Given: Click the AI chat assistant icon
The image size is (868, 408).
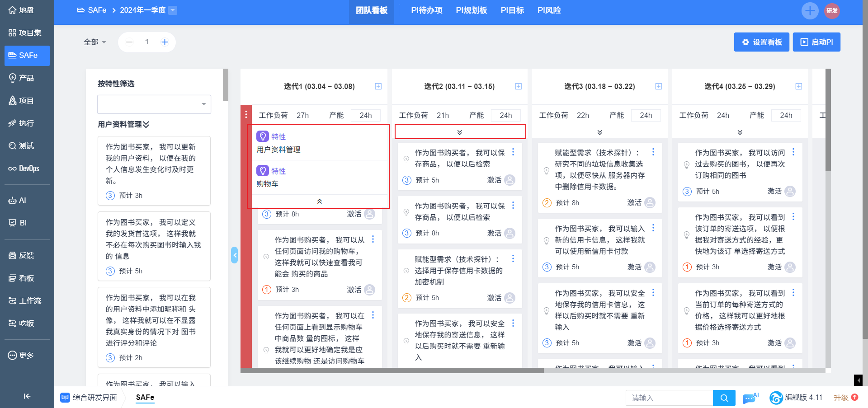Looking at the screenshot, I should [750, 398].
